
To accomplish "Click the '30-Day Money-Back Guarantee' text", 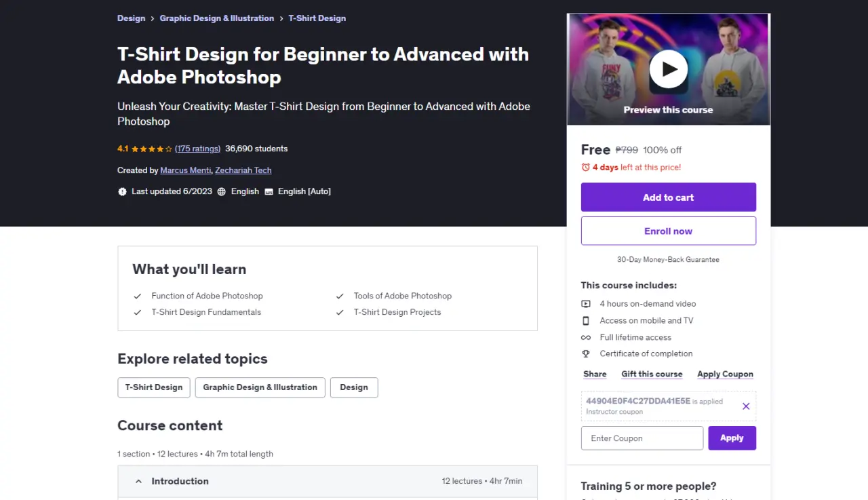I will click(x=668, y=259).
